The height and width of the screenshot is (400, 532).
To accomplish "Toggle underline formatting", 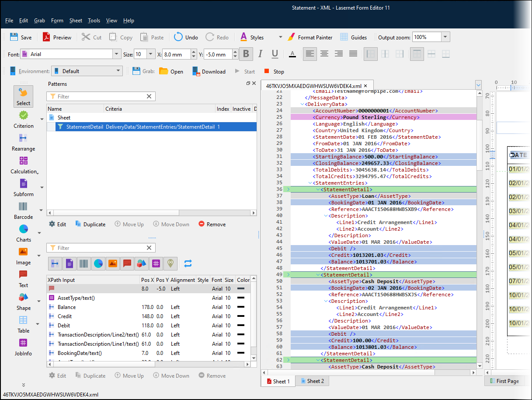I will click(x=275, y=54).
